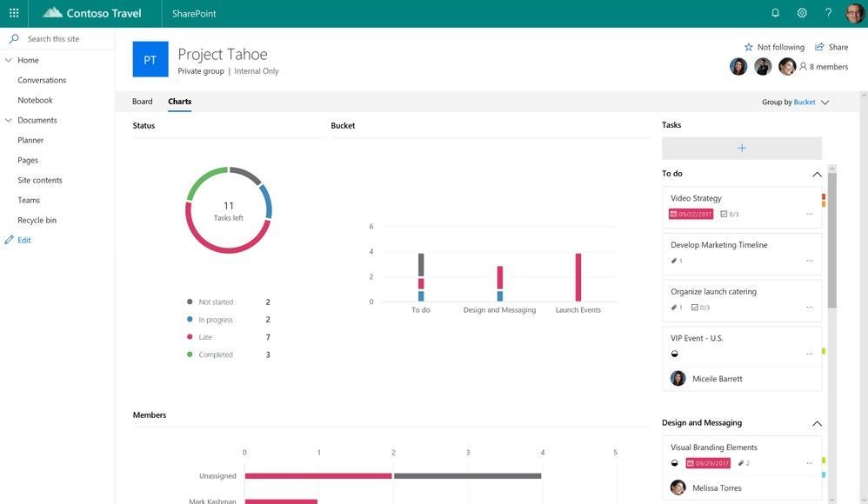Screen dimensions: 868x504
Task: Collapse the Design and Messaging task group
Action: [x=817, y=423]
